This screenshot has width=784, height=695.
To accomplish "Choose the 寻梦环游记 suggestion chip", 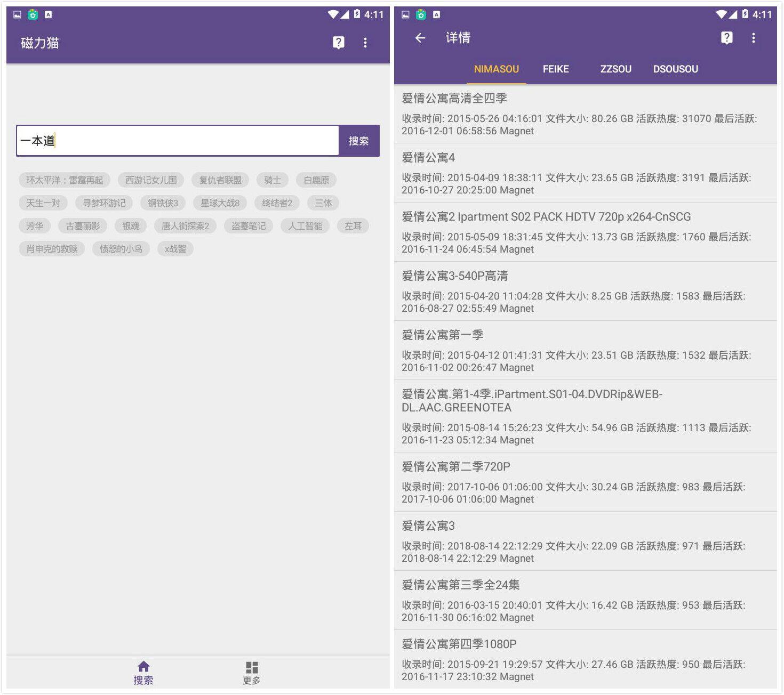I will point(105,203).
